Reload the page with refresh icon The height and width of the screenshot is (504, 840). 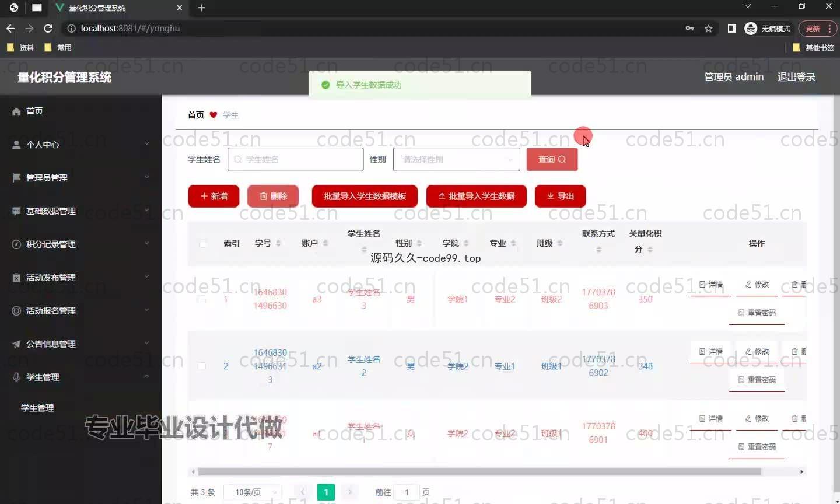(x=48, y=28)
